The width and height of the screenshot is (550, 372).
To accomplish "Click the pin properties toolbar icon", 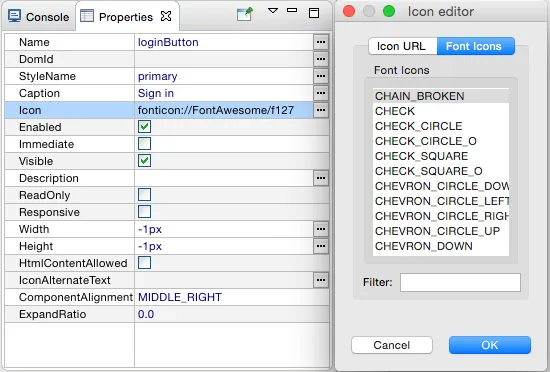I will pyautogui.click(x=244, y=14).
